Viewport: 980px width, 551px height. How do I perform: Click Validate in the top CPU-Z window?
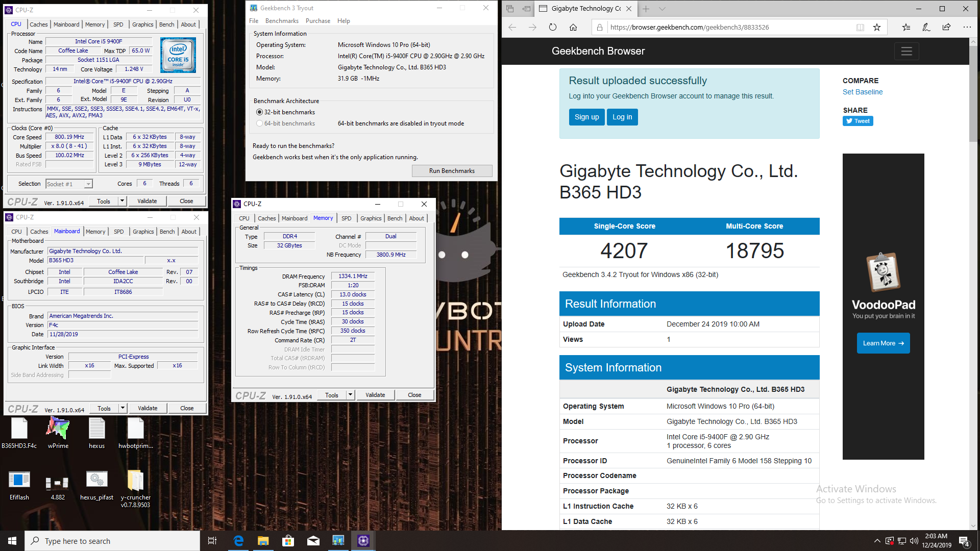(147, 201)
